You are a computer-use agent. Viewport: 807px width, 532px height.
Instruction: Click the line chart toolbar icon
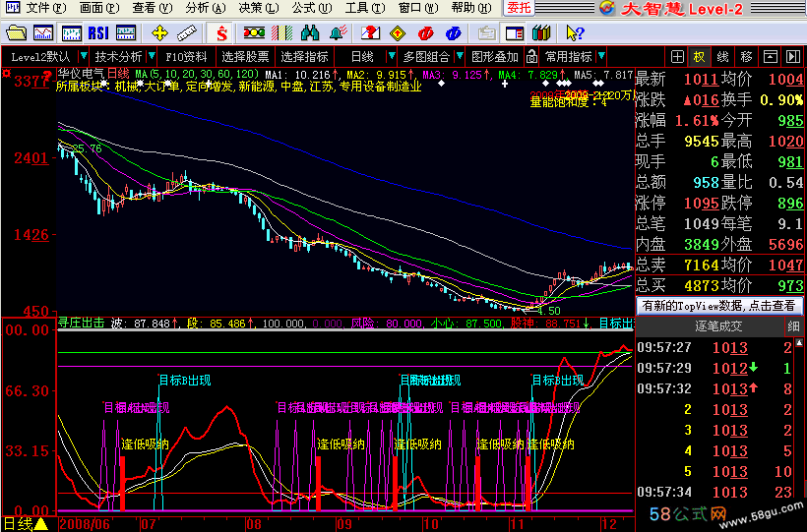[43, 33]
